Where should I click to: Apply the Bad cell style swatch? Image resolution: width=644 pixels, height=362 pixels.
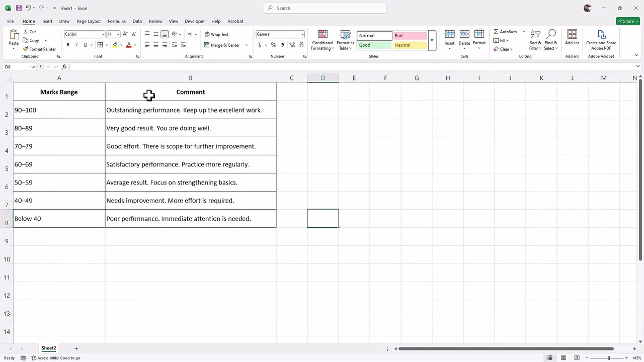coord(410,36)
